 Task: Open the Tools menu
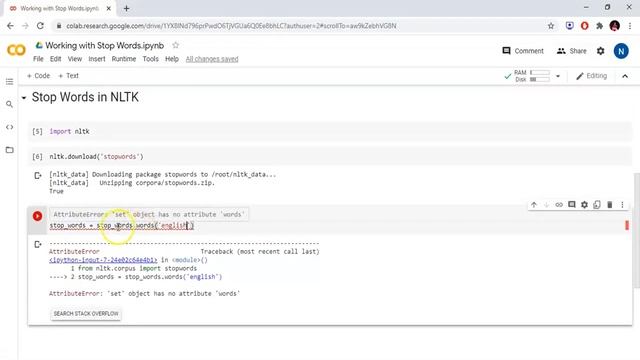click(x=150, y=59)
